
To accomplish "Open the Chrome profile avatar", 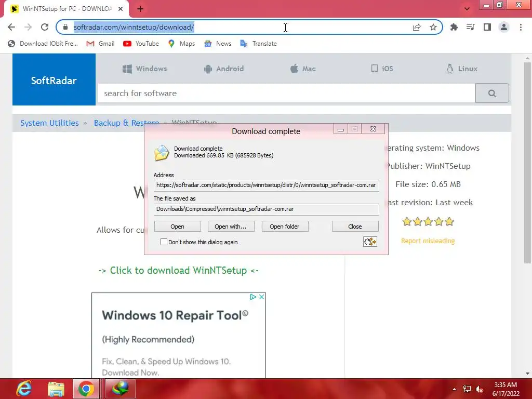I will pyautogui.click(x=504, y=27).
